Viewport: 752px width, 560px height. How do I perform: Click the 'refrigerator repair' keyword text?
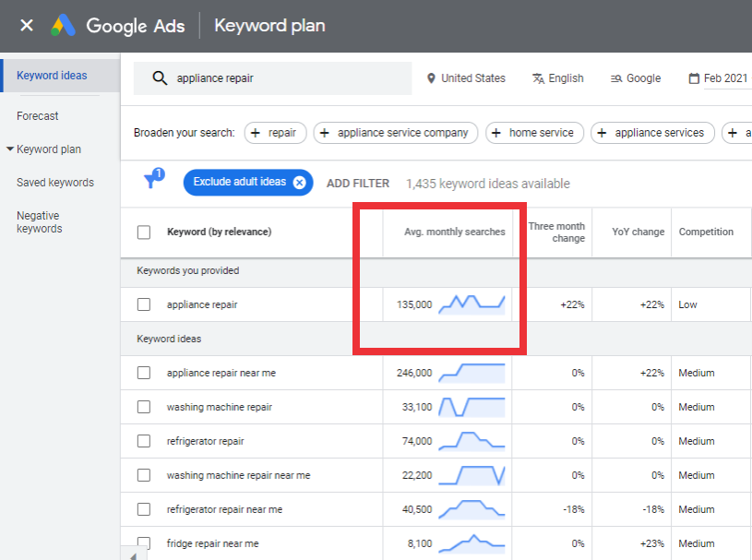[x=205, y=441]
